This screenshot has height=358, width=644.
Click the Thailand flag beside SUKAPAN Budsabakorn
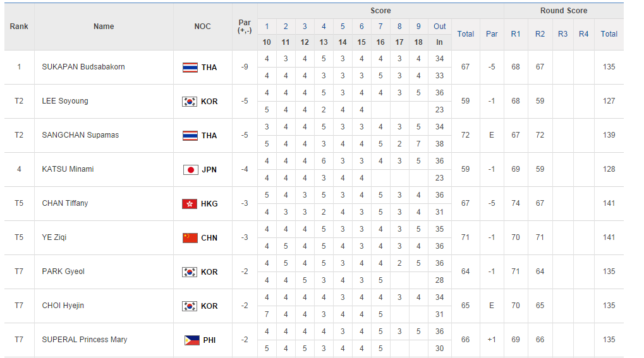click(x=190, y=68)
